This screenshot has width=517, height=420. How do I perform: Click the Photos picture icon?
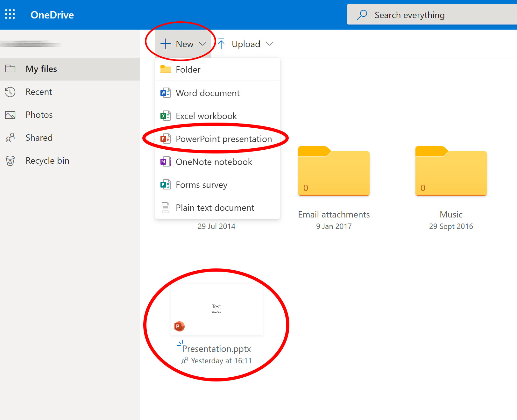click(x=10, y=115)
